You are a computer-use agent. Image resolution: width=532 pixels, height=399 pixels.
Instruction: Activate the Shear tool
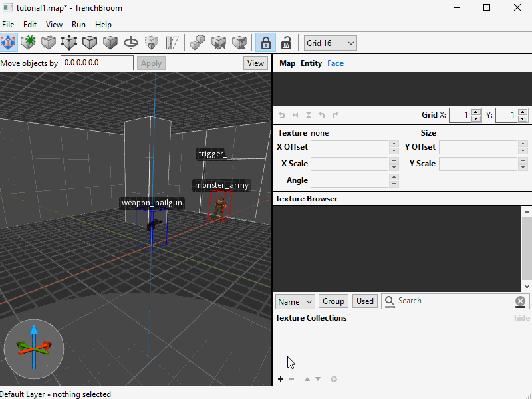[x=172, y=43]
